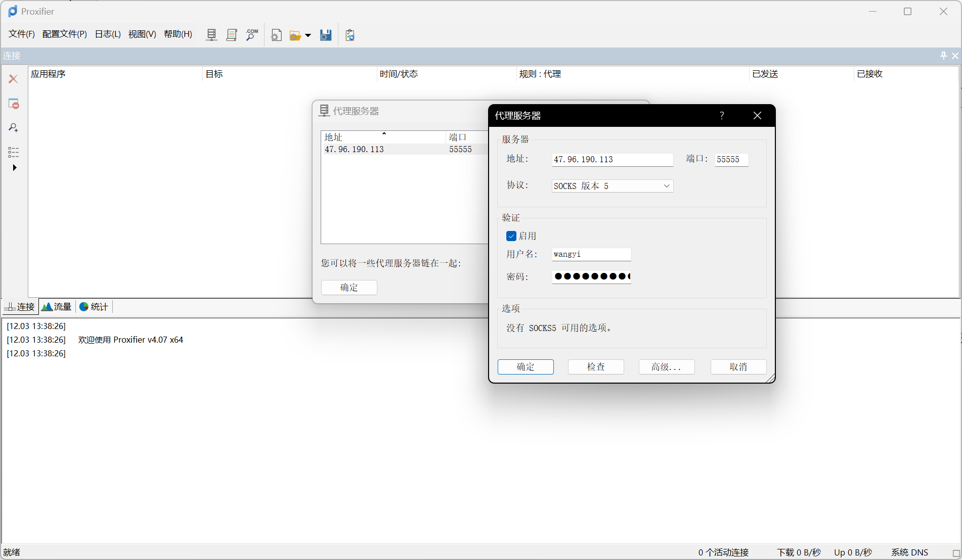Viewport: 962px width, 560px height.
Task: Expand the sidebar overflow arrow
Action: coord(15,168)
